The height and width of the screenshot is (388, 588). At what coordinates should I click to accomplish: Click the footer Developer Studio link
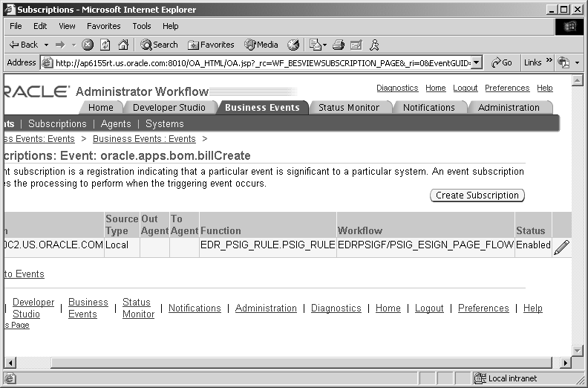point(33,308)
